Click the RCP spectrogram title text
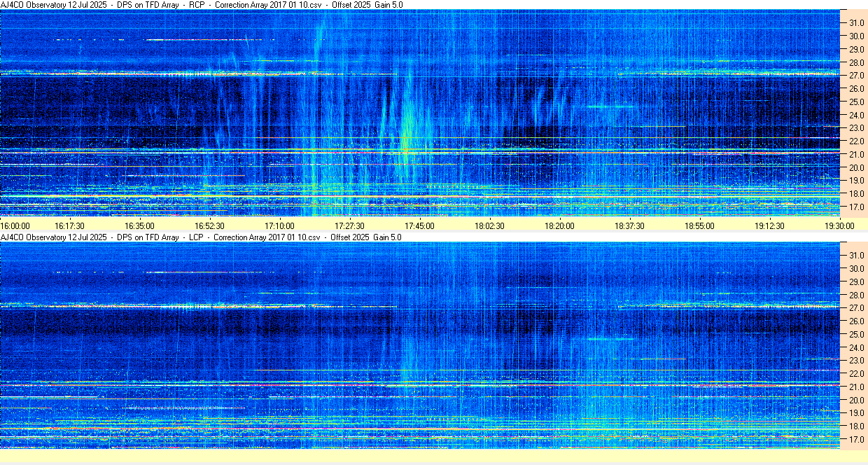868x465 pixels. (x=202, y=5)
